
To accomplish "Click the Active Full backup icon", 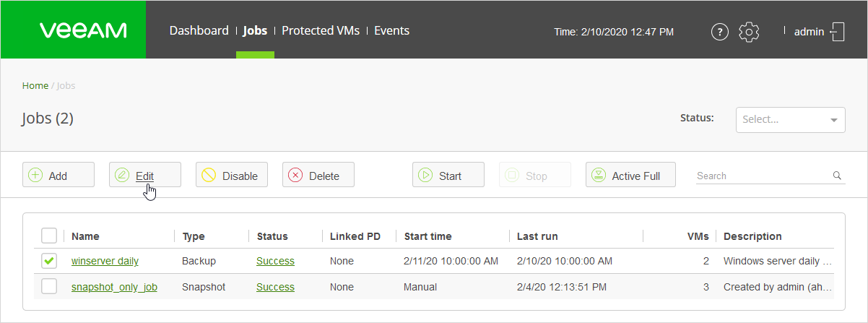I will coord(599,176).
